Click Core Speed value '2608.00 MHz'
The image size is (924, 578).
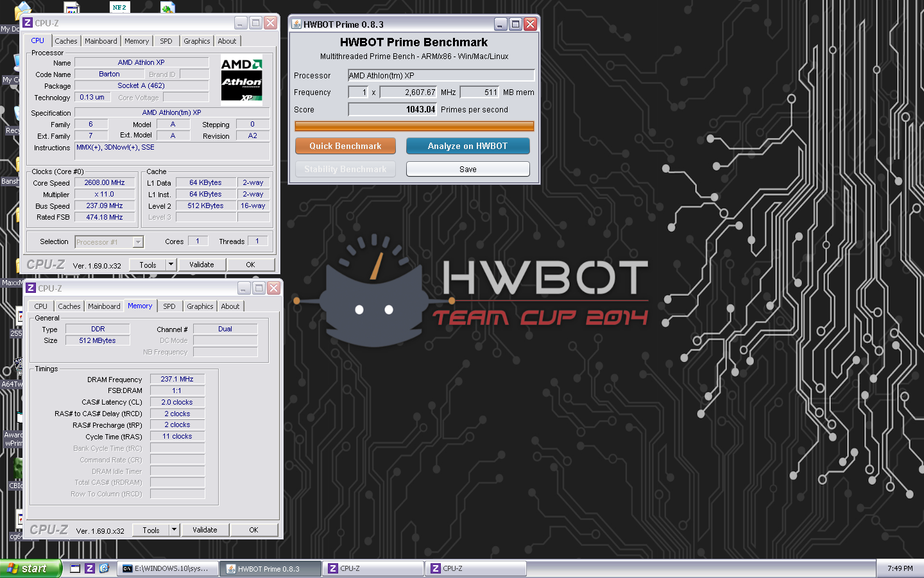[105, 183]
